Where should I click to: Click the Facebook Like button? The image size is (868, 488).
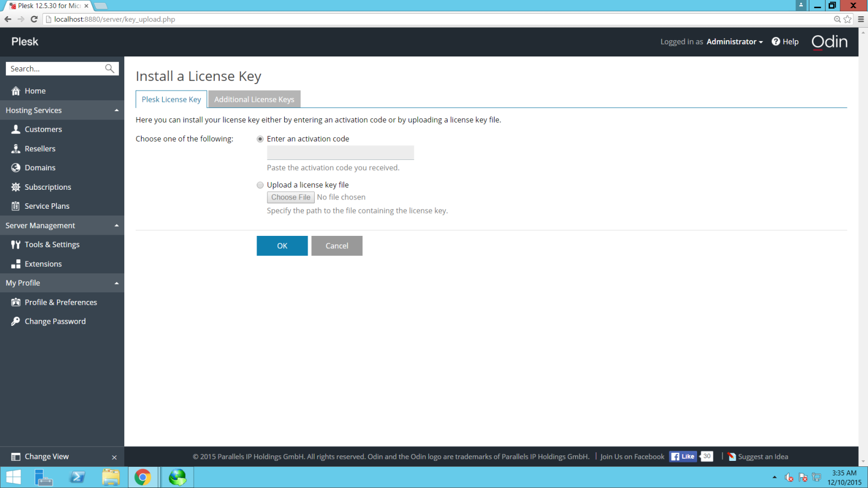tap(683, 457)
